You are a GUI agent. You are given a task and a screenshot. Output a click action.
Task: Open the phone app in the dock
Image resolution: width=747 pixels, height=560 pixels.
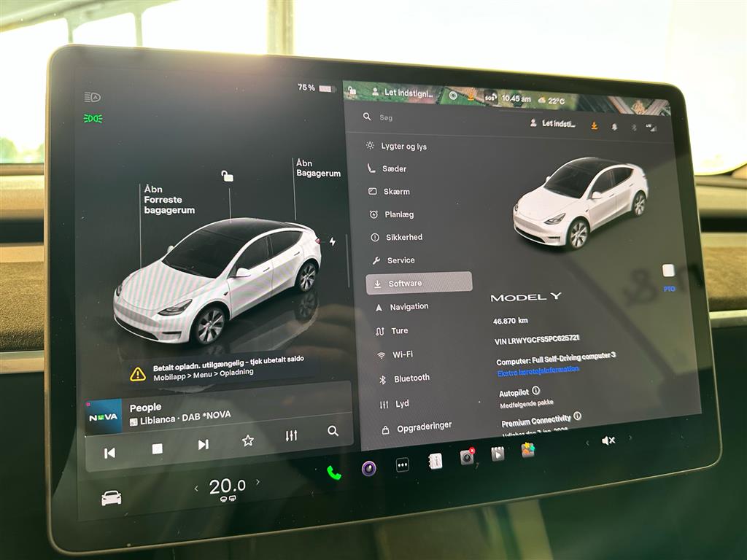coord(333,472)
